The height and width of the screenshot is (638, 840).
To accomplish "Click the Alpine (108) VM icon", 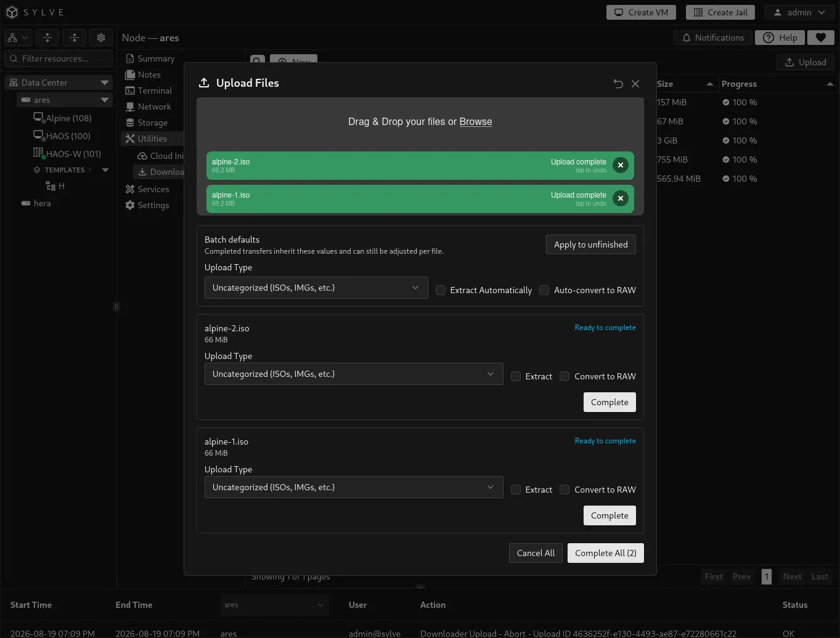I will (x=38, y=117).
